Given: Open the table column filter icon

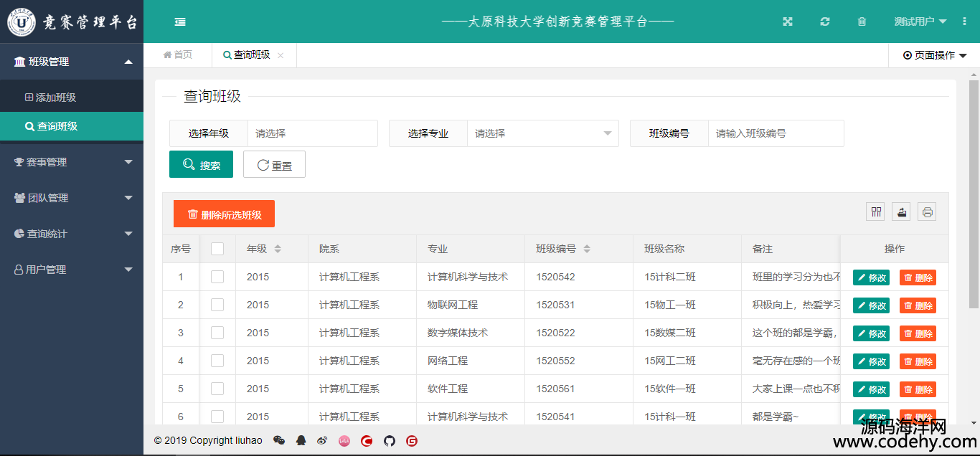Looking at the screenshot, I should (876, 212).
